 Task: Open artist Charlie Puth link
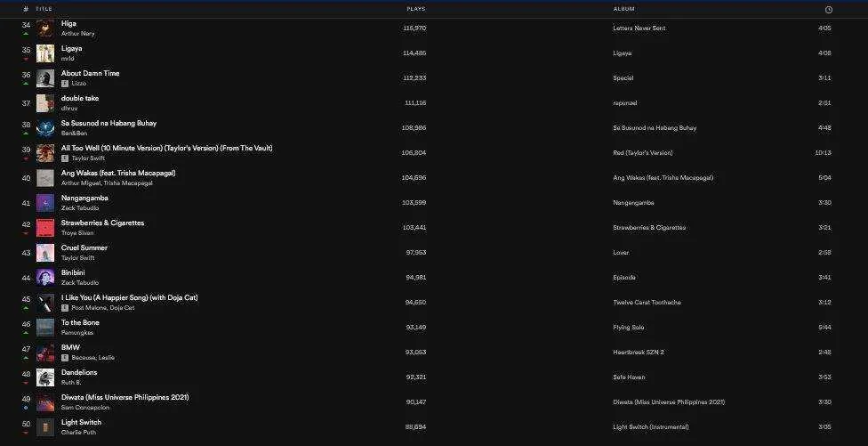[x=78, y=432]
